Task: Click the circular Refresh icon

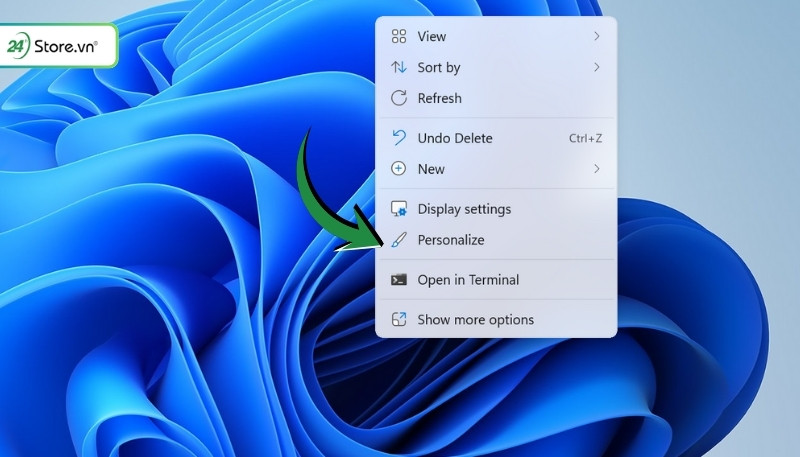Action: (399, 98)
